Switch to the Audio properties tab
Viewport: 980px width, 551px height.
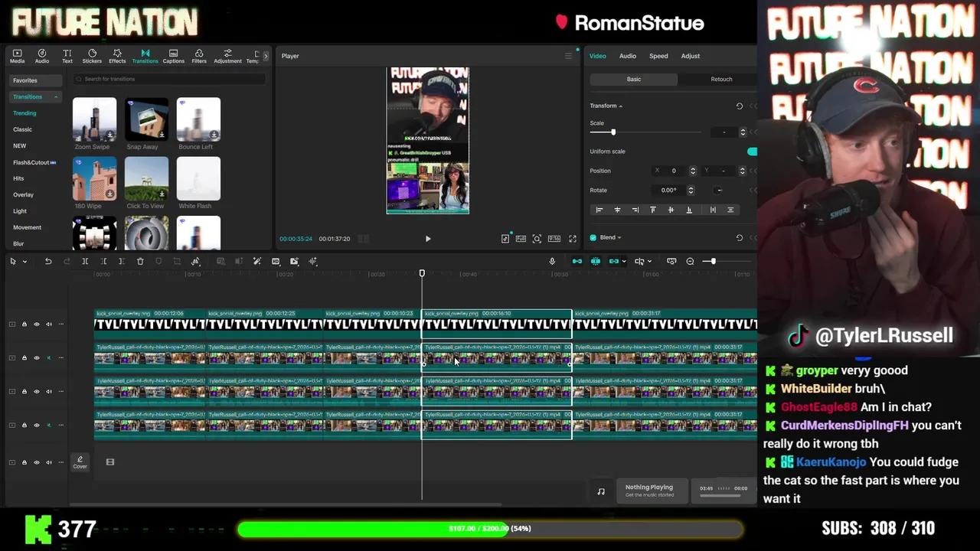coord(627,56)
